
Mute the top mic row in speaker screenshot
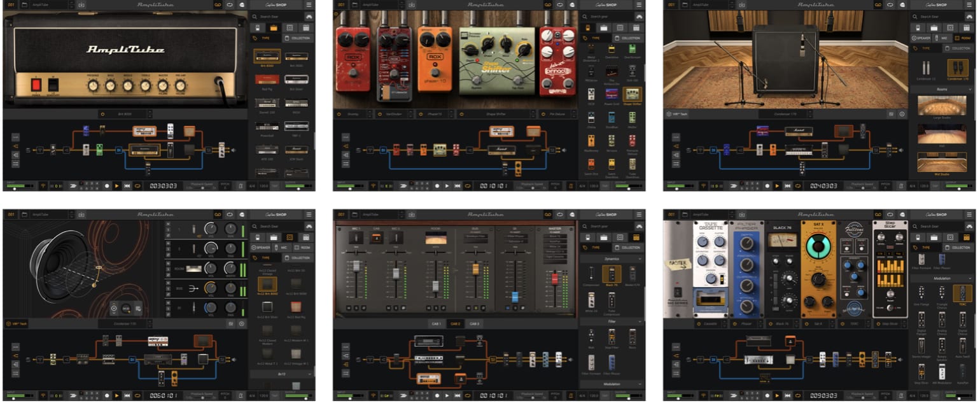point(169,224)
